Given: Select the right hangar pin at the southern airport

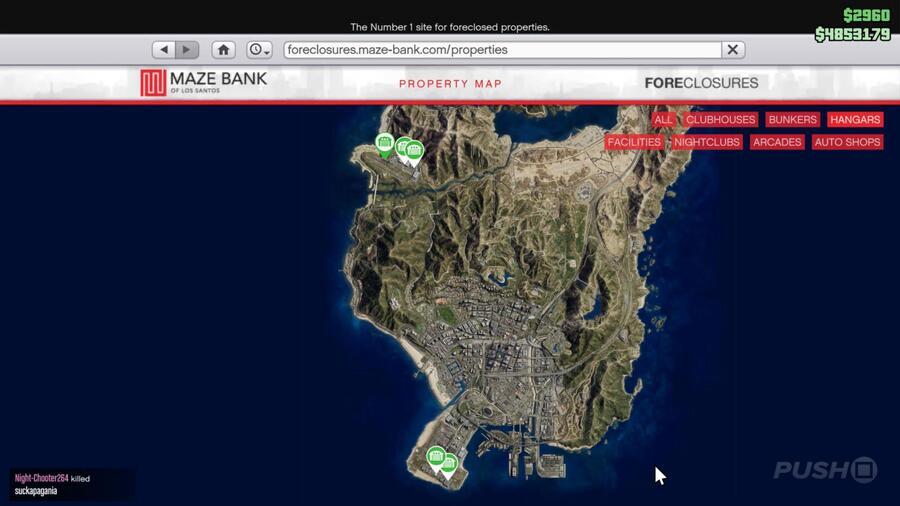Looking at the screenshot, I should point(451,466).
